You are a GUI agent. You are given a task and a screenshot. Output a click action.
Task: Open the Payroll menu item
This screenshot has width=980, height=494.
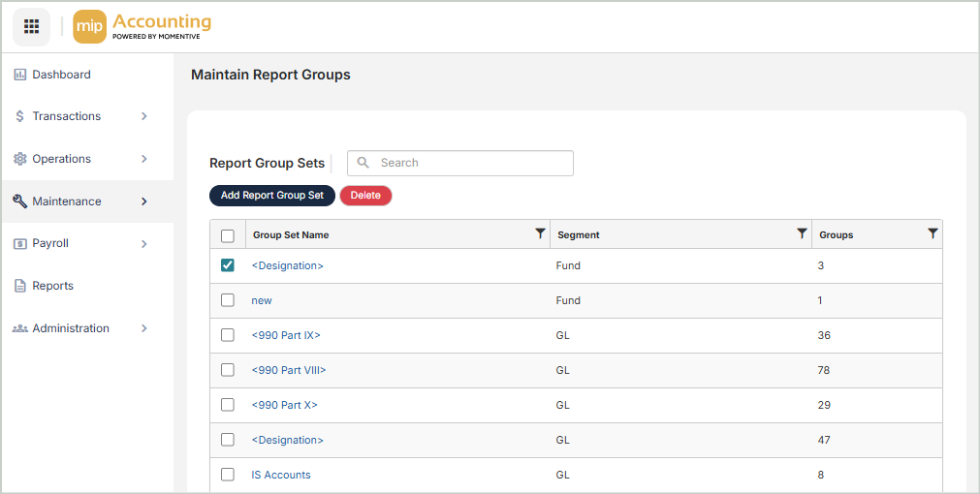50,243
